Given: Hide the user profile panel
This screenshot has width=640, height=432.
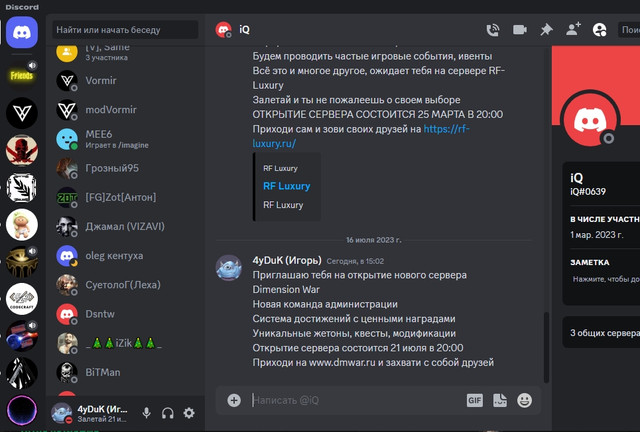Looking at the screenshot, I should (x=599, y=30).
